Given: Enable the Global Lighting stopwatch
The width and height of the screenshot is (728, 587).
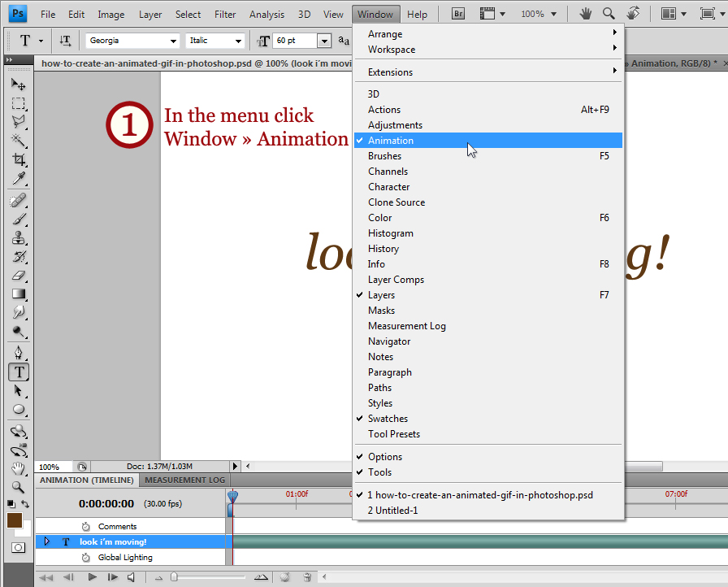Looking at the screenshot, I should pyautogui.click(x=86, y=558).
